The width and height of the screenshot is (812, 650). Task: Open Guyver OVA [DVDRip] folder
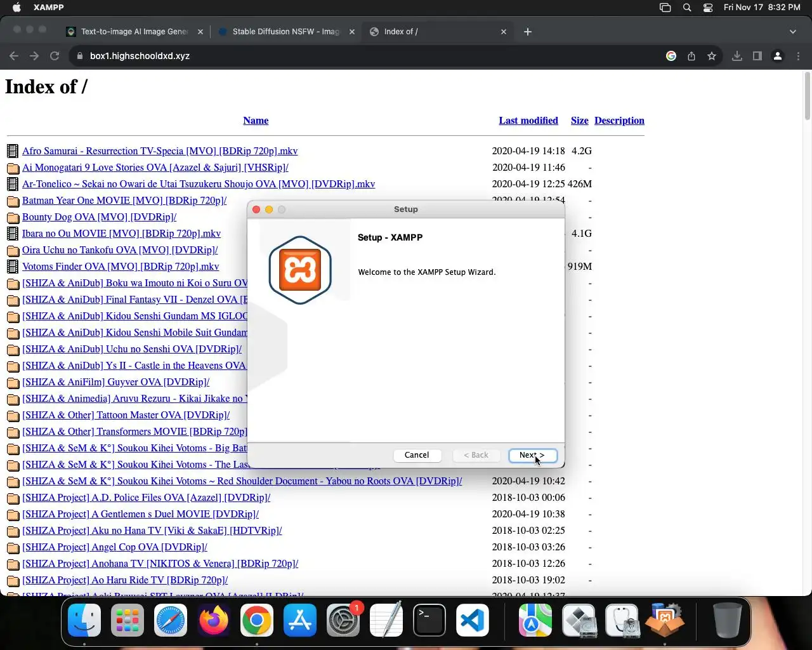pos(116,382)
